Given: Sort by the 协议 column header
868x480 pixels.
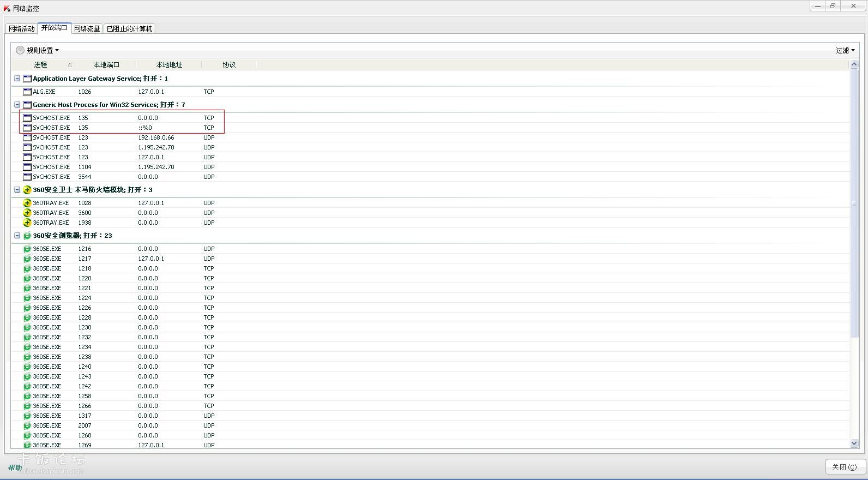Looking at the screenshot, I should pos(229,64).
